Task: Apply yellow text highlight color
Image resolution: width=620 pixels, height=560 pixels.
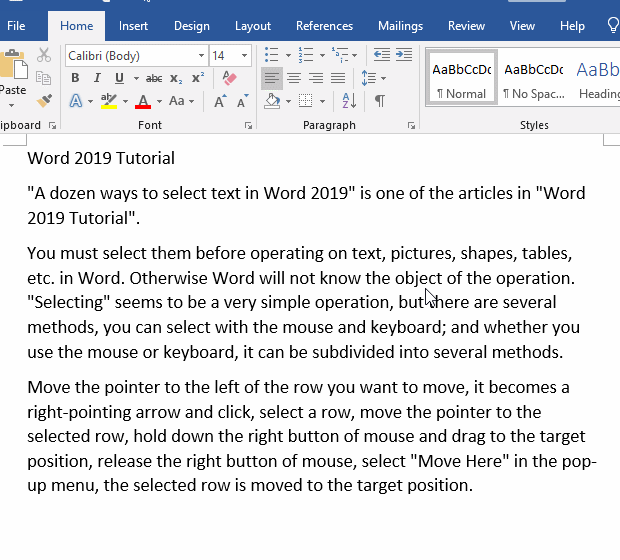Action: [109, 101]
